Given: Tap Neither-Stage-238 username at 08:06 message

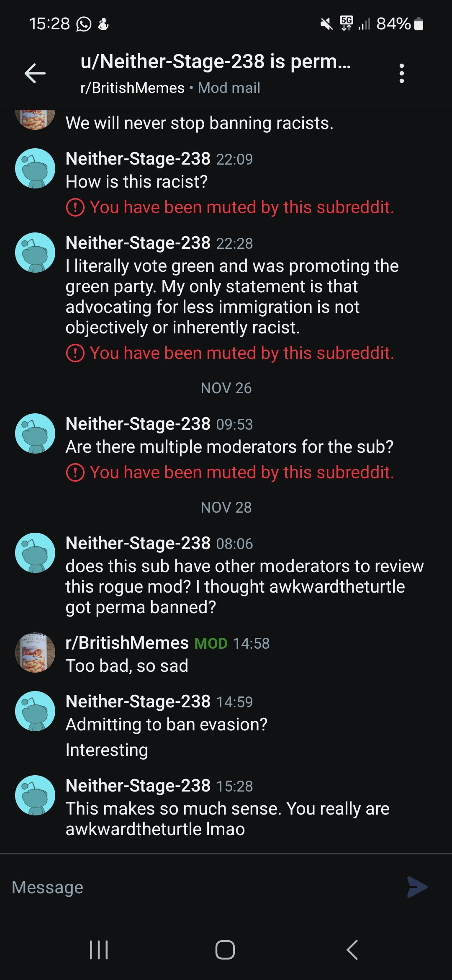Looking at the screenshot, I should 138,543.
